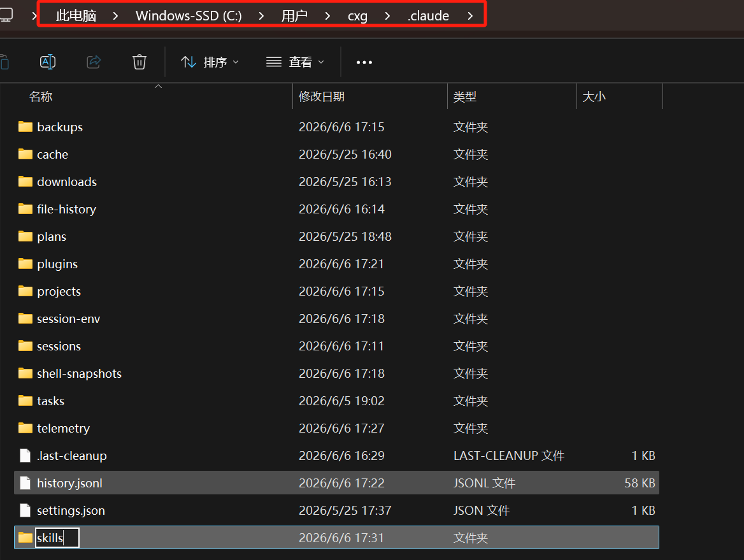Select the session-env folder icon
Screen dimensions: 744x560
(25, 318)
